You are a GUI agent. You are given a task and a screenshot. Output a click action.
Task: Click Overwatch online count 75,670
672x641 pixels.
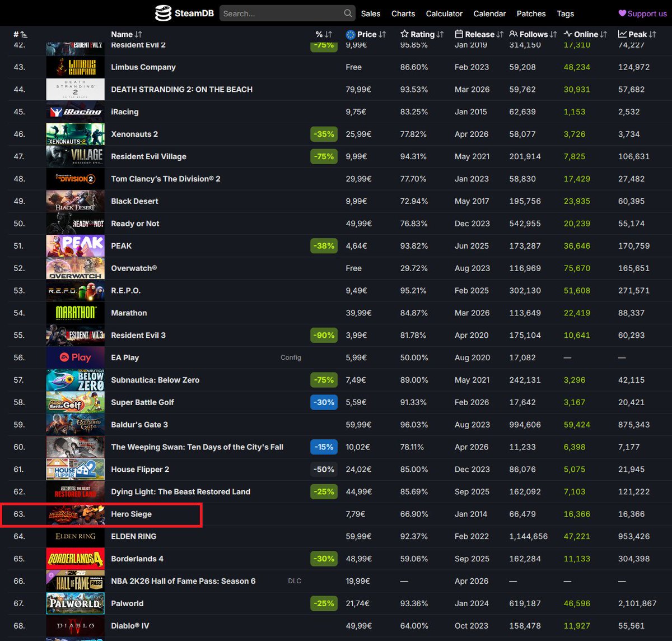click(577, 268)
